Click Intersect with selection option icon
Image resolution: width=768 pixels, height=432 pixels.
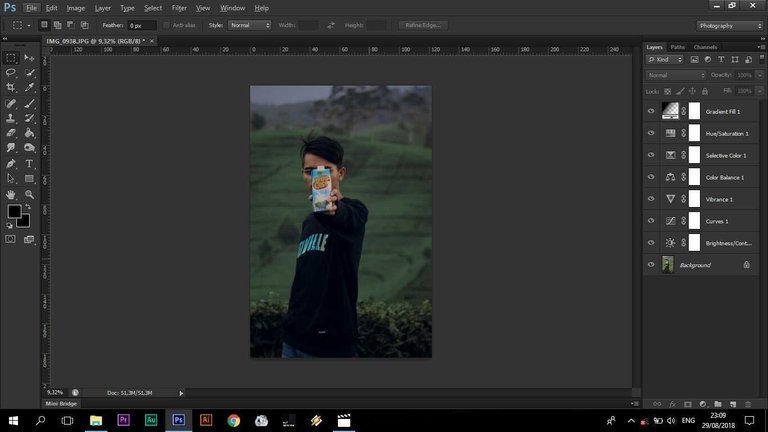coord(84,25)
